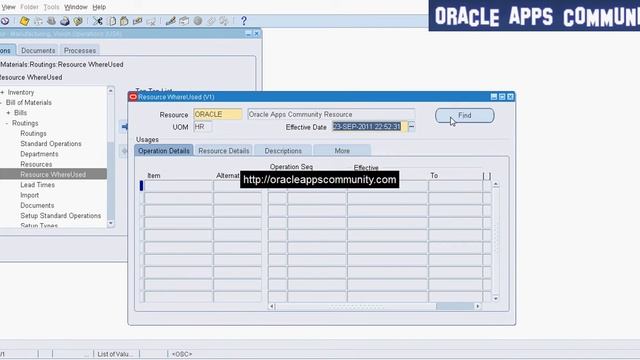Open the Effective Date list of values button

(x=411, y=127)
